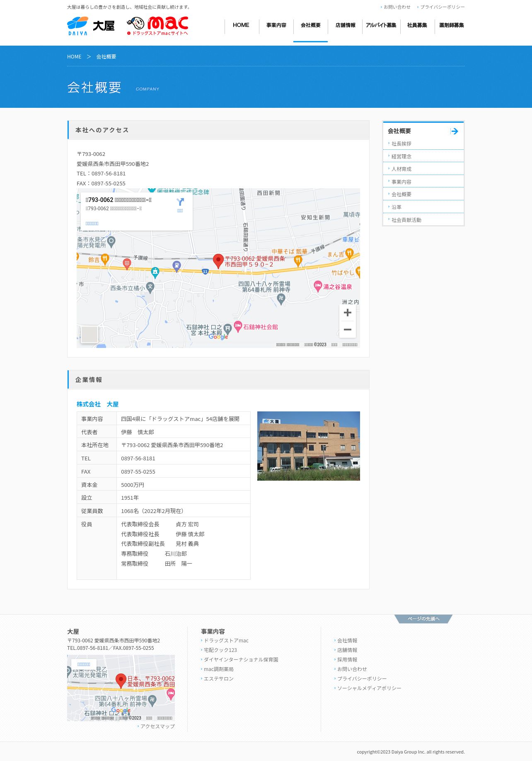Open the 店舗情報 navigation menu
The width and height of the screenshot is (532, 761).
[x=345, y=25]
